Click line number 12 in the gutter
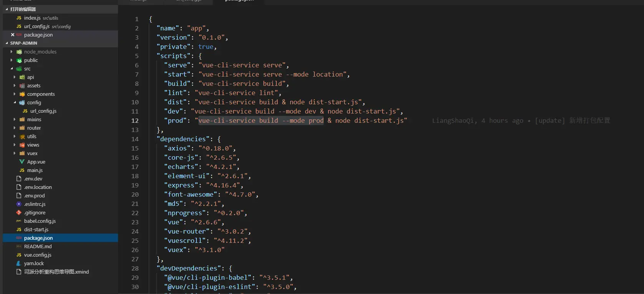This screenshot has height=294, width=644. pyautogui.click(x=135, y=120)
